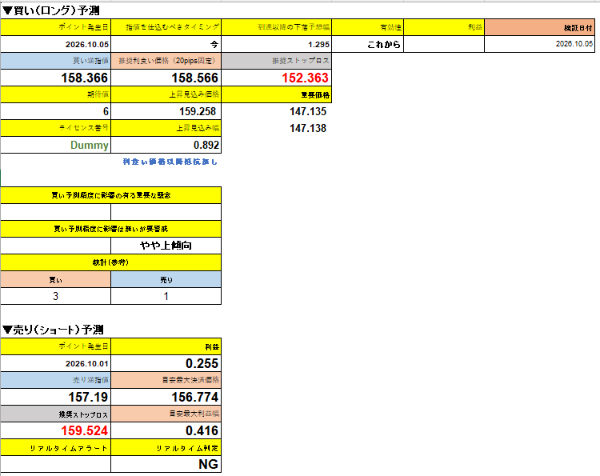The height and width of the screenshot is (476, 600).
Task: Select the 'やや上傾向' cell
Action: (x=166, y=246)
